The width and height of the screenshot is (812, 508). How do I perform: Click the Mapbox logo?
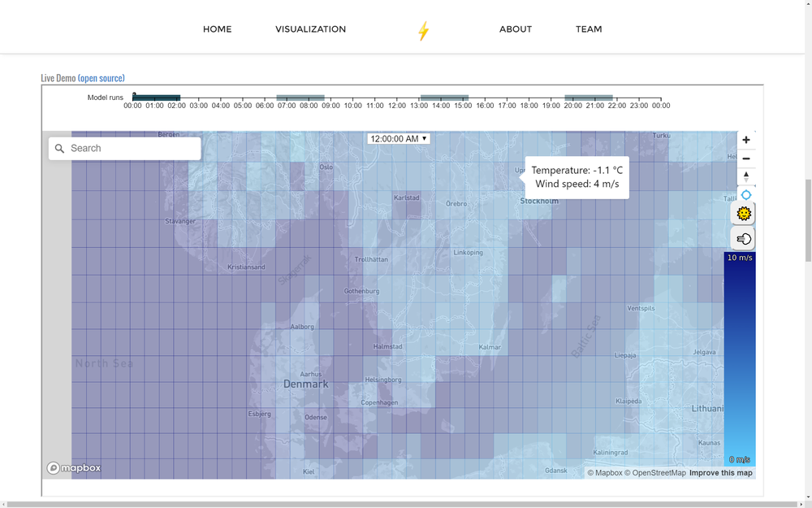74,468
